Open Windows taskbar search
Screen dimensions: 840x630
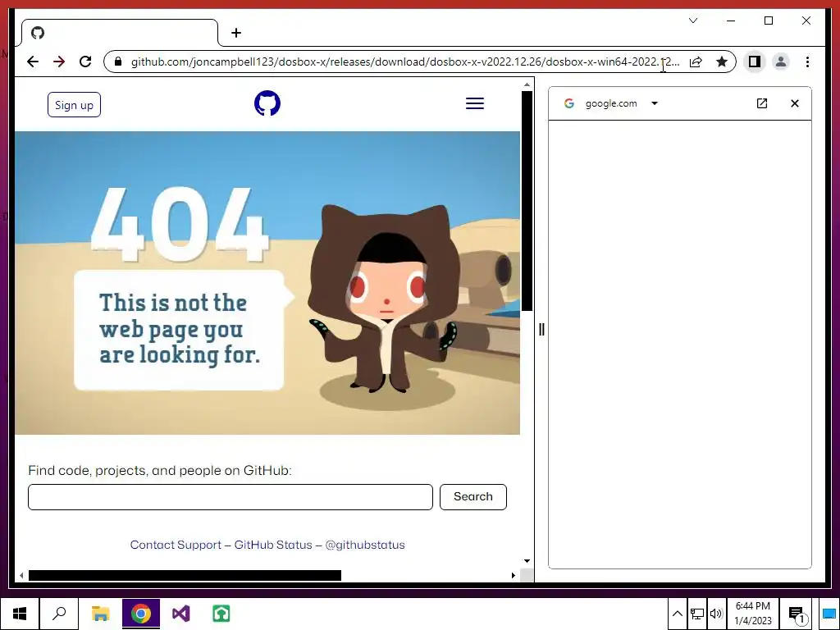click(59, 614)
